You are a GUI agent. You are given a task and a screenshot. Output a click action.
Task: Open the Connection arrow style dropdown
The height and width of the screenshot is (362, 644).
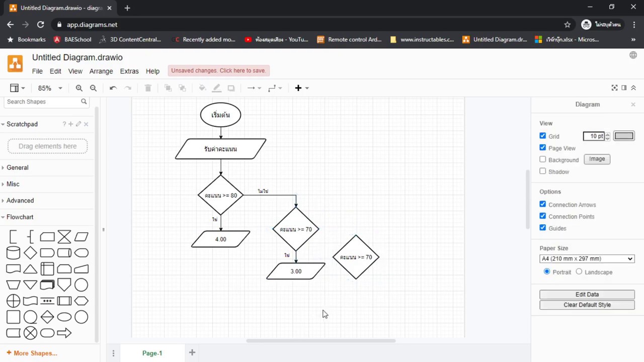pos(254,88)
